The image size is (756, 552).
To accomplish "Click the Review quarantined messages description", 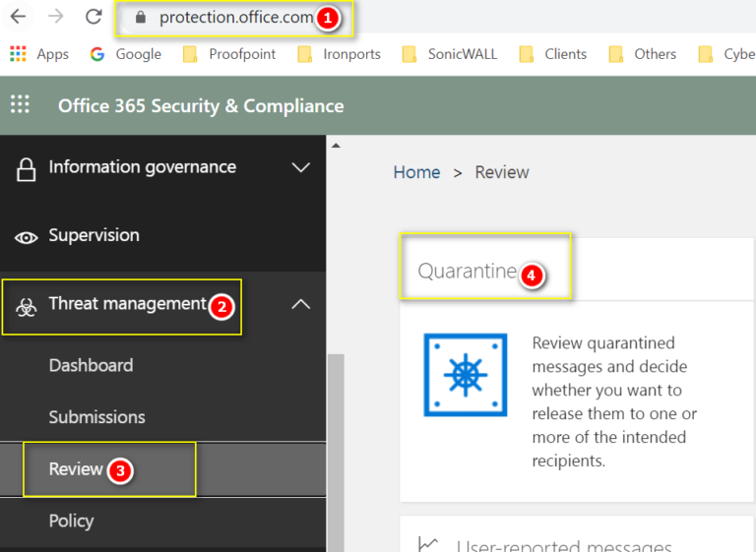I will [614, 401].
